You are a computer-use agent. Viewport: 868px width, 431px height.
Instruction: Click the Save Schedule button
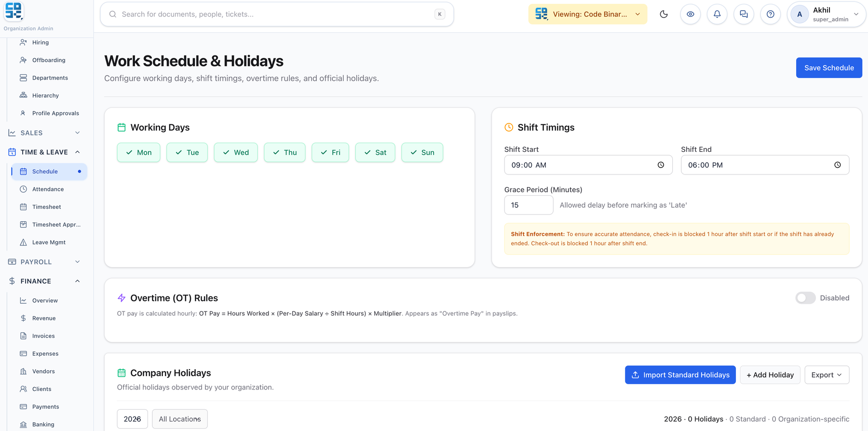pos(829,68)
